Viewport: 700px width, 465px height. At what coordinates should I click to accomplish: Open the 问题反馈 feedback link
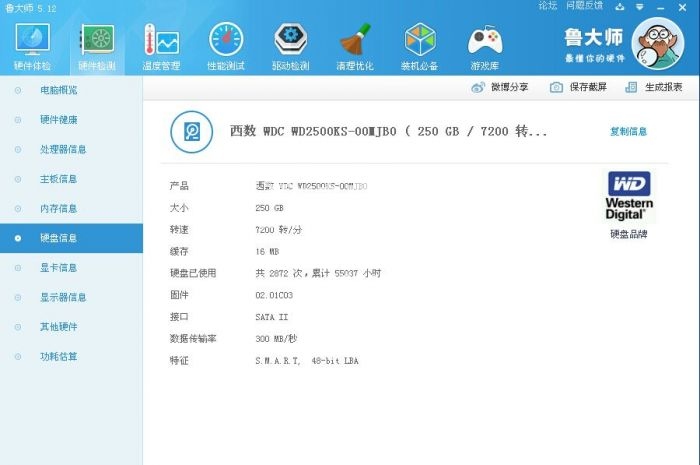[x=584, y=6]
